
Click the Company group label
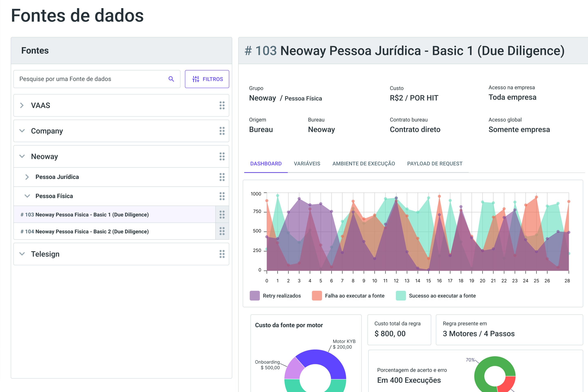pos(47,131)
